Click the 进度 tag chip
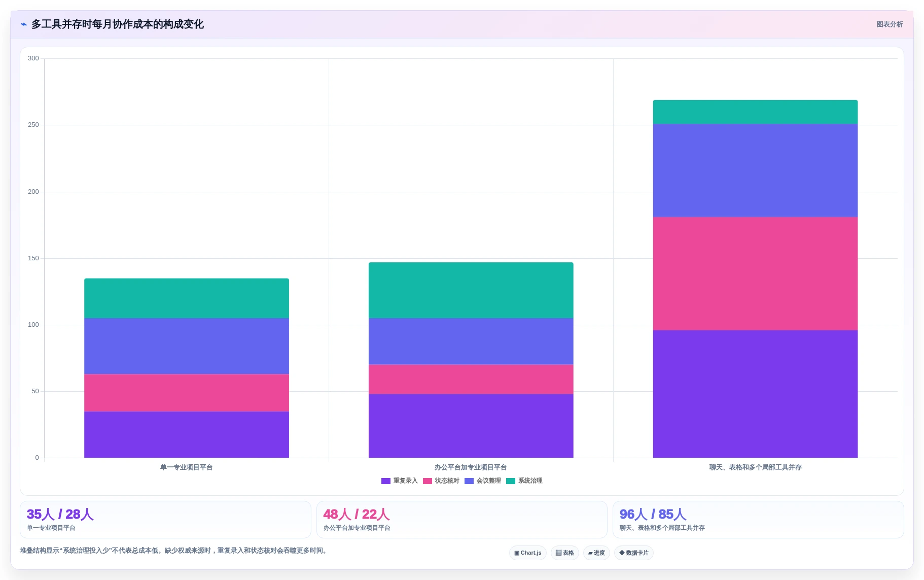Image resolution: width=924 pixels, height=580 pixels. point(596,553)
